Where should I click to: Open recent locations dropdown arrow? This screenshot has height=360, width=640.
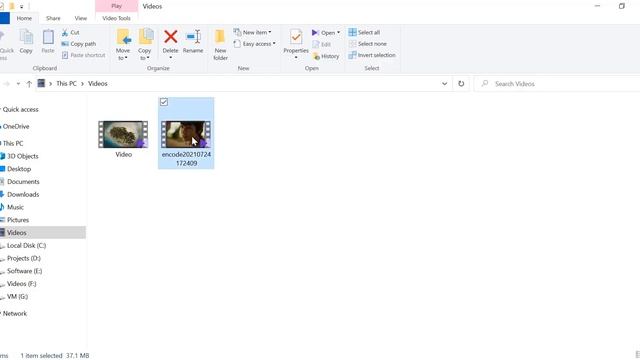18,84
